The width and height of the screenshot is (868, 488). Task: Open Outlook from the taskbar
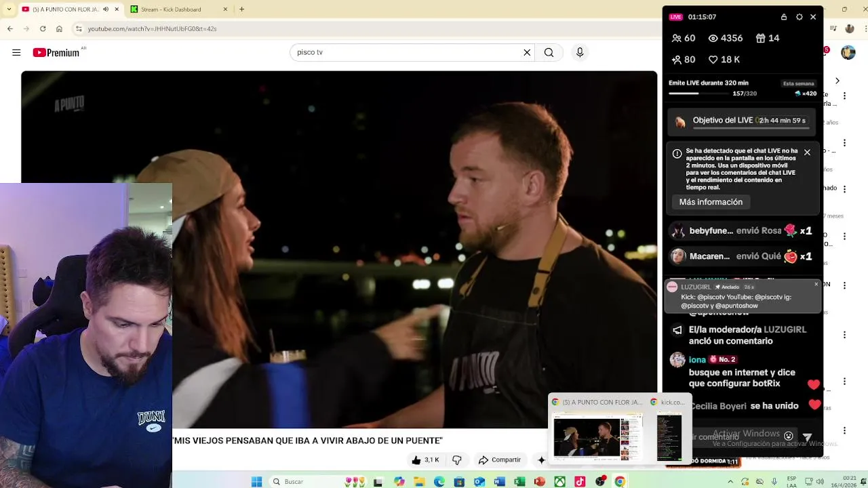[479, 481]
